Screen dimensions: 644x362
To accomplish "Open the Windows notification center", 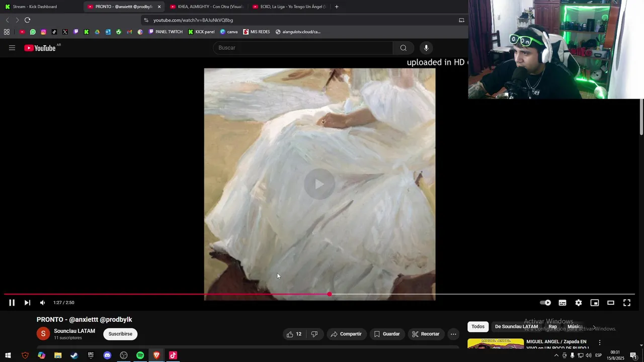I will coord(633,355).
